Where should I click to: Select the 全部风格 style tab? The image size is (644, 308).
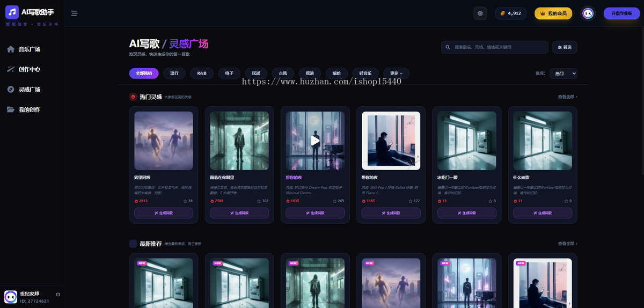click(x=144, y=73)
